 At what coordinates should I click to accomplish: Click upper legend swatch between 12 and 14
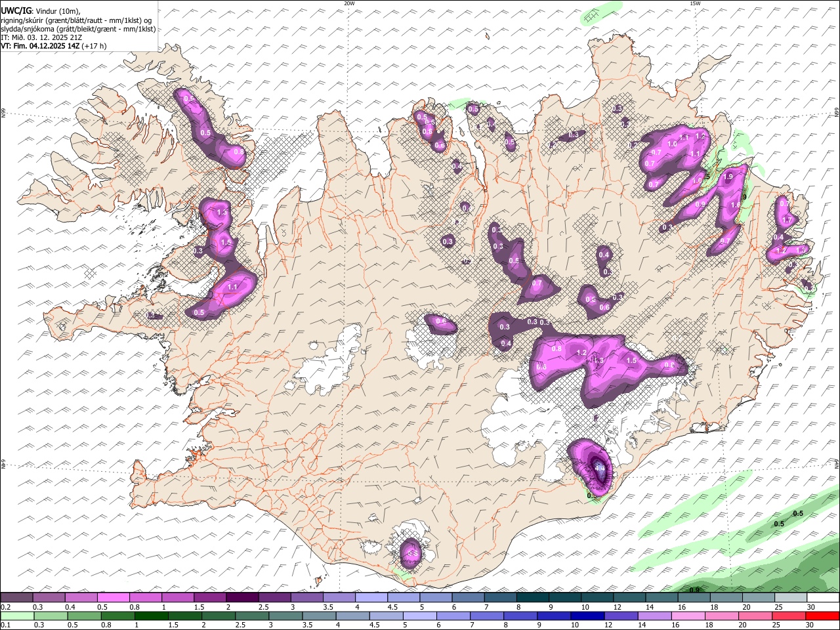coord(630,598)
